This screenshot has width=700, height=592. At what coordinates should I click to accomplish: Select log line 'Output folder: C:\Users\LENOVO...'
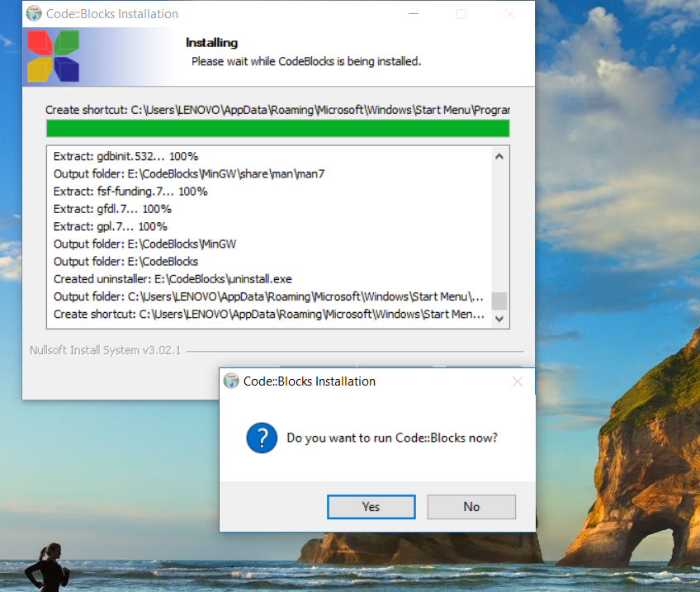click(268, 296)
